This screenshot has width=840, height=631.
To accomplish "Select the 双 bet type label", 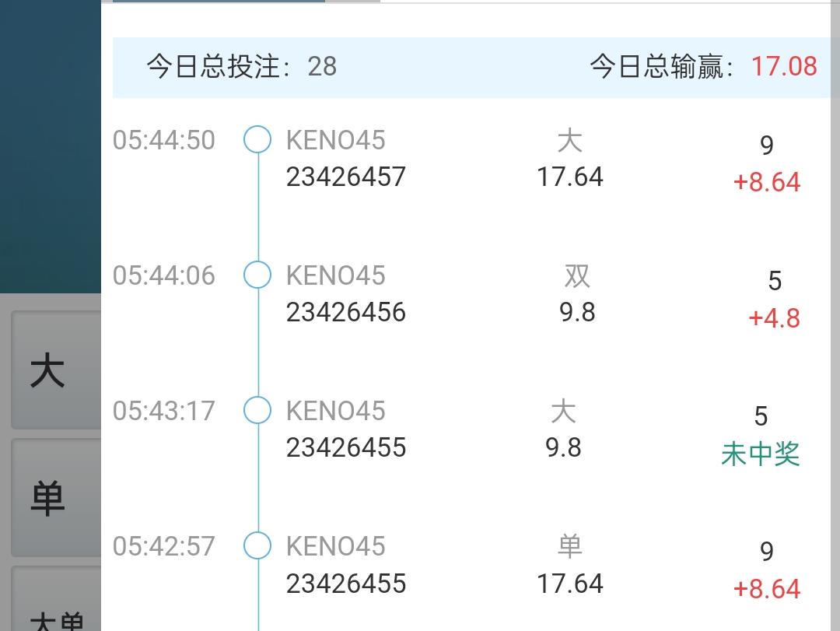I will pyautogui.click(x=577, y=276).
